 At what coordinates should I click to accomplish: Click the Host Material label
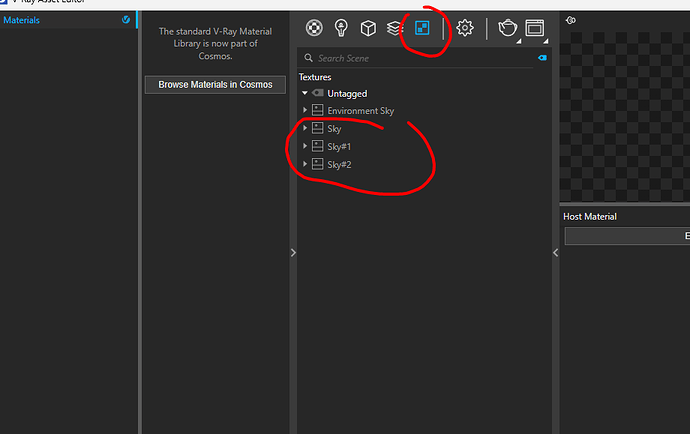point(590,217)
